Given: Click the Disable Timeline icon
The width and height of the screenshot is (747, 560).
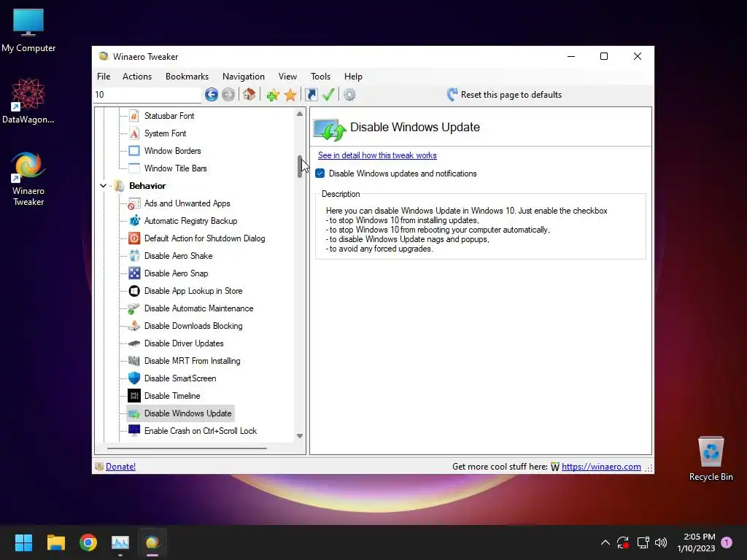Looking at the screenshot, I should tap(134, 396).
